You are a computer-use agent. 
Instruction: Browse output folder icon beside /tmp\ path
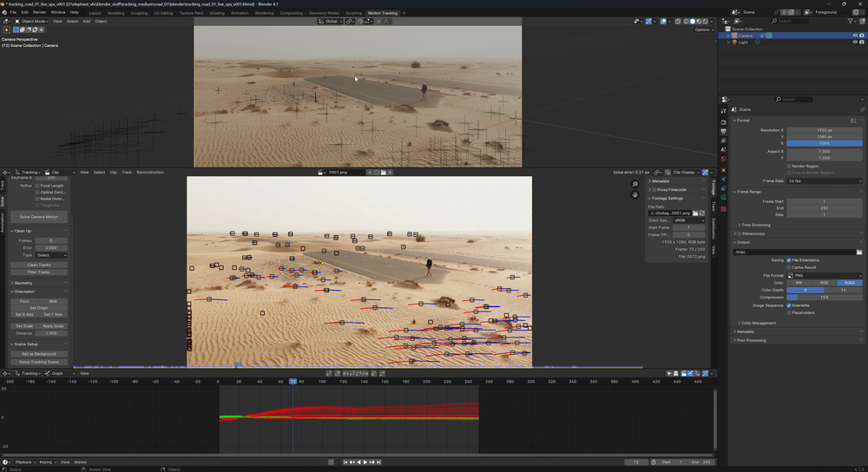click(859, 252)
